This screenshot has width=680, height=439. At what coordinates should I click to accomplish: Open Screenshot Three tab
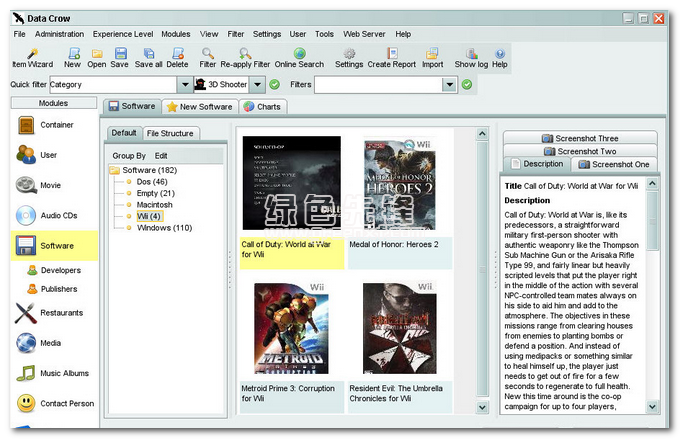[580, 138]
